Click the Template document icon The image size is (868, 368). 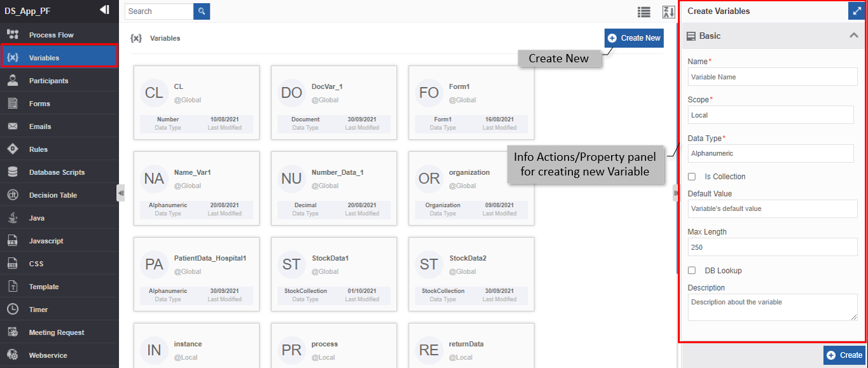(13, 287)
